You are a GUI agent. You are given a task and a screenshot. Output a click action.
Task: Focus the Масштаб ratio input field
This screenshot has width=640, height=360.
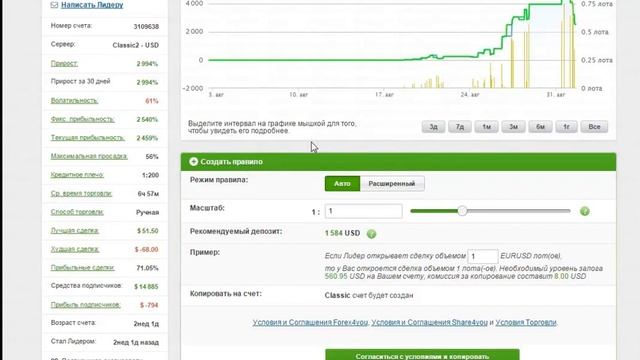363,211
